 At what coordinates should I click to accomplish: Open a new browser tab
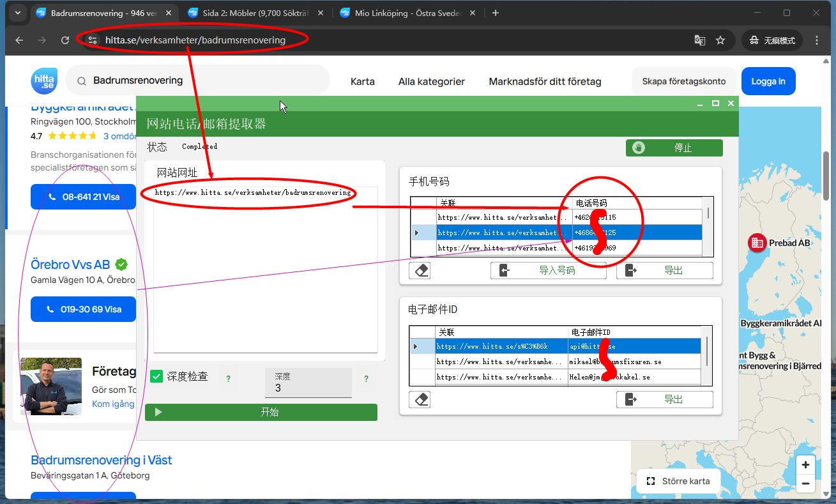point(496,13)
